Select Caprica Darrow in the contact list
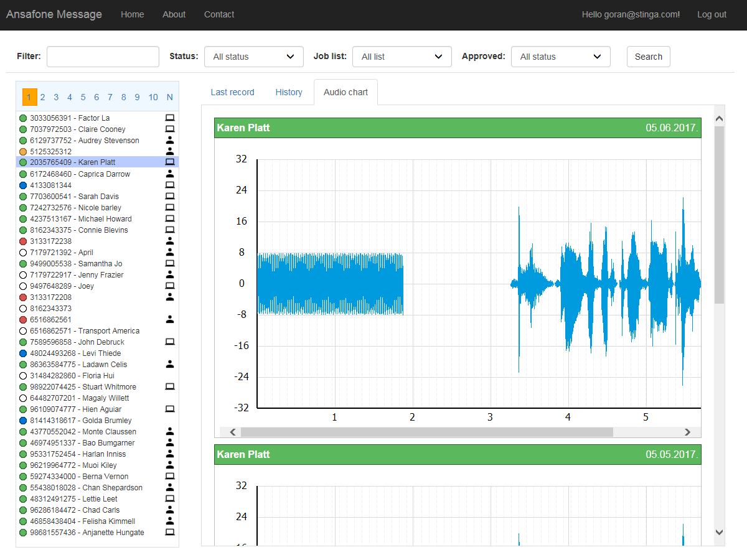Screen dimensions: 747x560 pyautogui.click(x=80, y=174)
